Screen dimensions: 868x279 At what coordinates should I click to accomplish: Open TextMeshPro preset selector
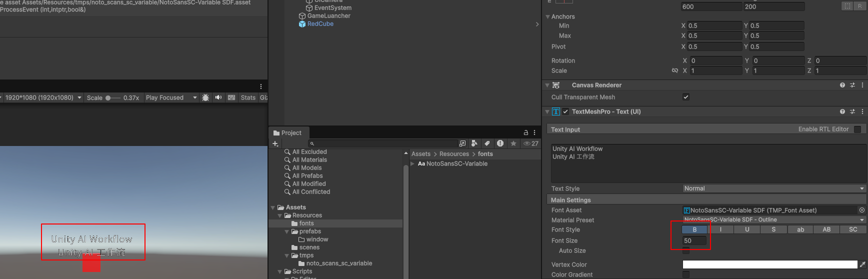click(x=852, y=111)
